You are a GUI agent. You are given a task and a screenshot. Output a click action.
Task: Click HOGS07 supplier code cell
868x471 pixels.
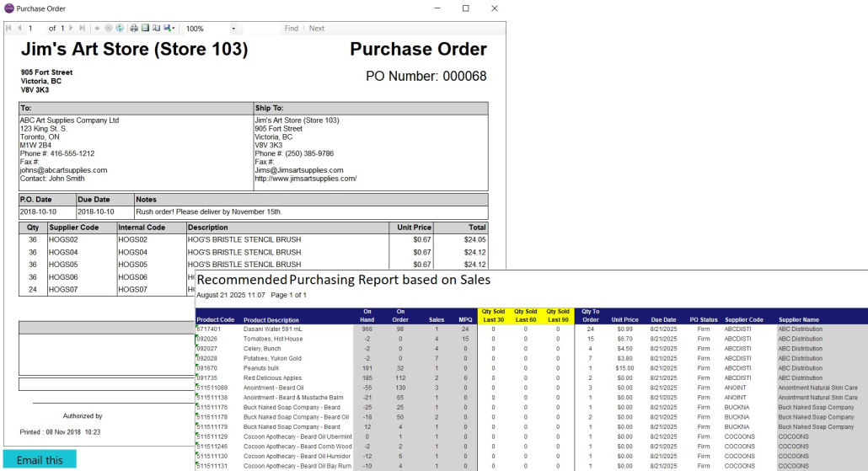63,290
